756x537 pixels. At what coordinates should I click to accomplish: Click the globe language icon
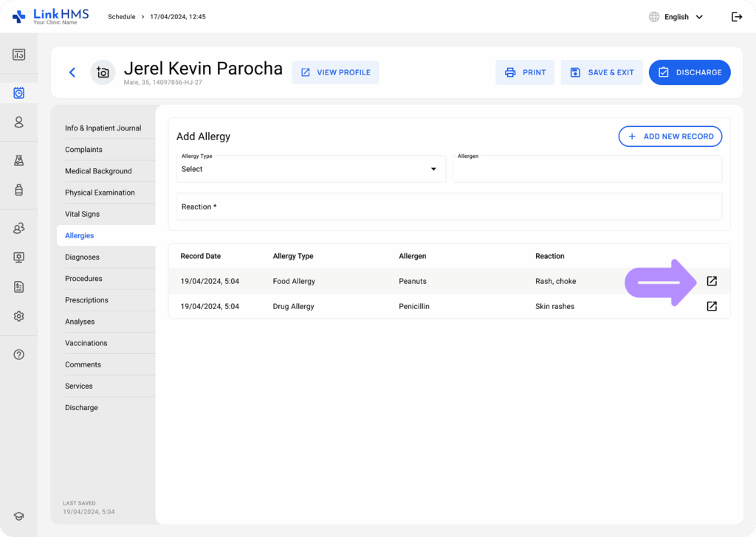[654, 17]
